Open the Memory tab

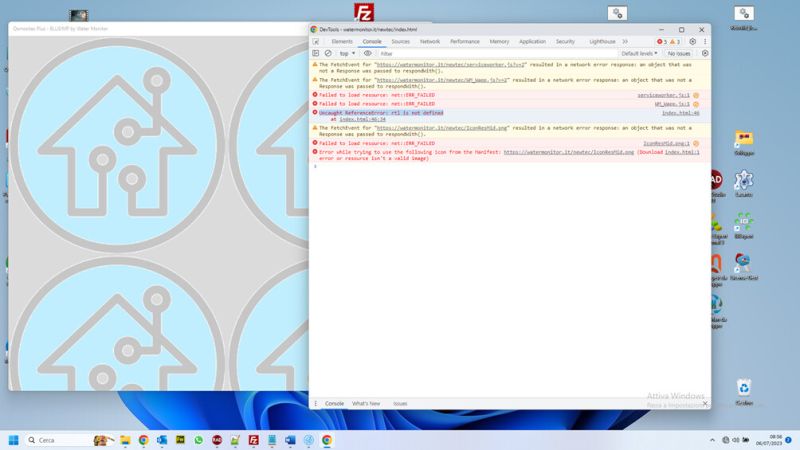tap(499, 41)
